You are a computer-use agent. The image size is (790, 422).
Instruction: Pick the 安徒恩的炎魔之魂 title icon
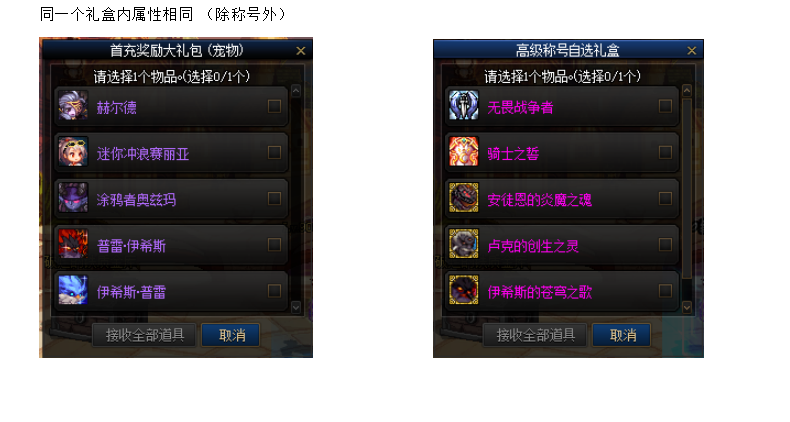[464, 198]
